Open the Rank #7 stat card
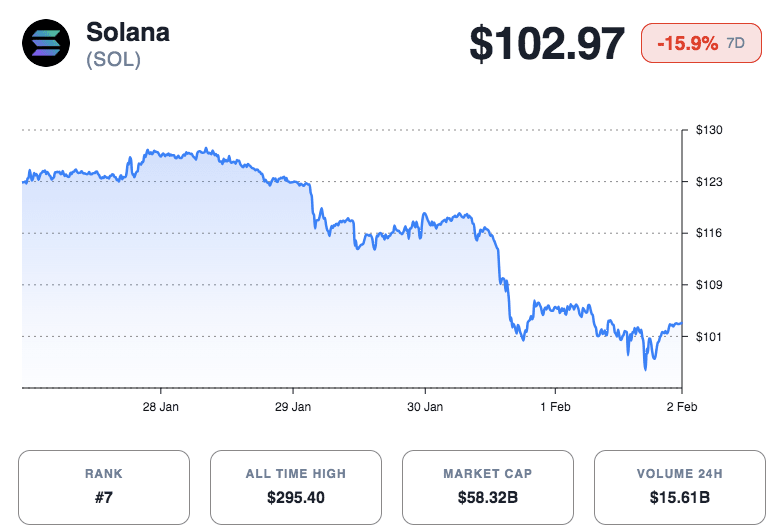 tap(104, 487)
